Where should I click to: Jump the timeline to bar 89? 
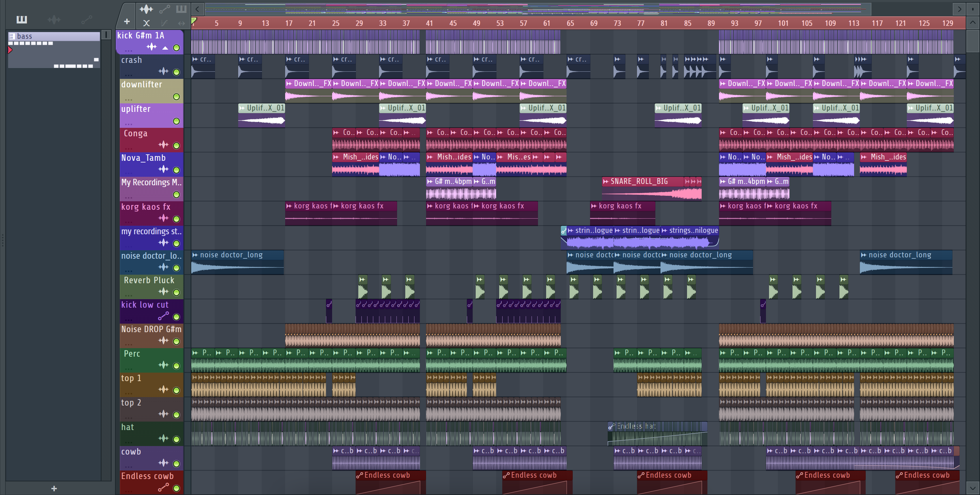pos(711,23)
